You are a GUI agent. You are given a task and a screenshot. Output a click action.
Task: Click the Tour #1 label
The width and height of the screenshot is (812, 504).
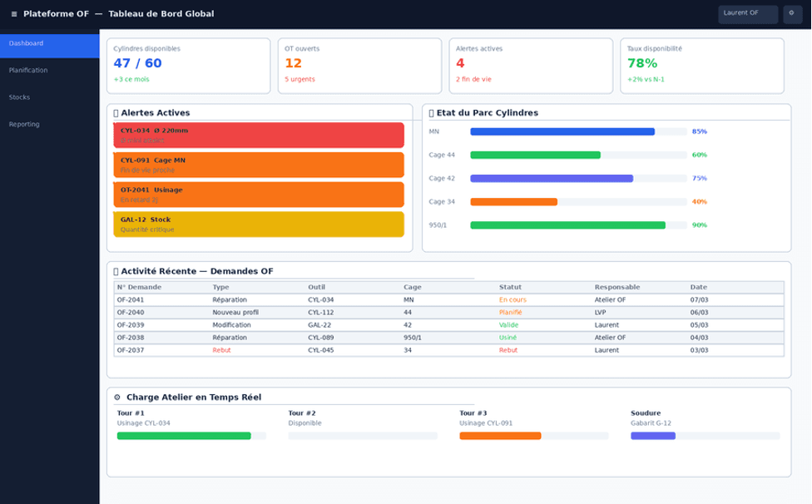pyautogui.click(x=131, y=413)
